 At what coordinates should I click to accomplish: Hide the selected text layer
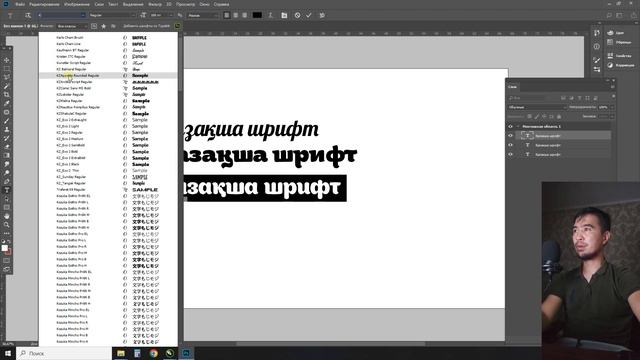(510, 136)
